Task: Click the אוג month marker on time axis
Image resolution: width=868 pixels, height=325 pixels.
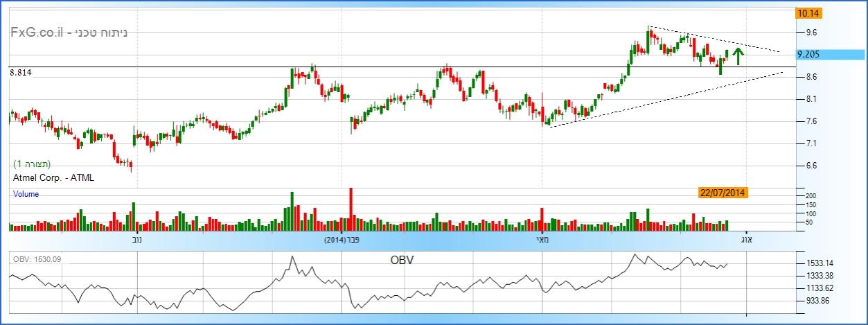Action: [x=747, y=240]
